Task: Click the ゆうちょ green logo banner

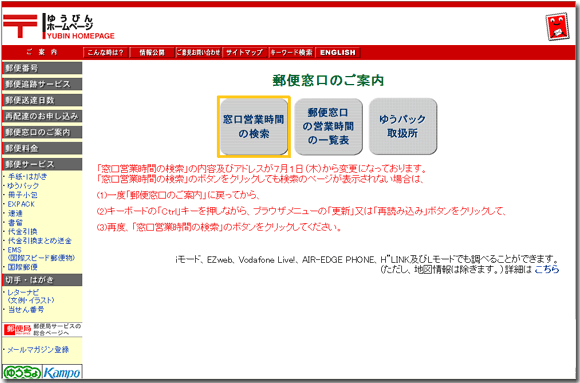Action: [22, 372]
